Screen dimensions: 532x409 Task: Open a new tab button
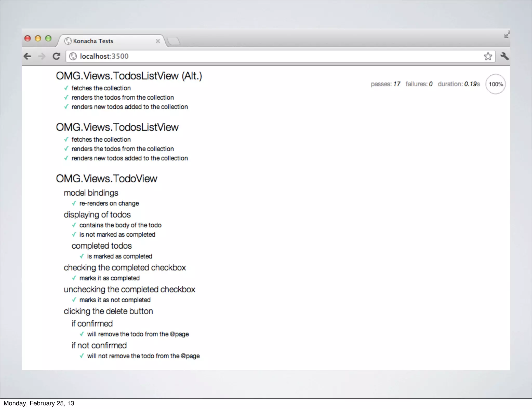pos(174,41)
